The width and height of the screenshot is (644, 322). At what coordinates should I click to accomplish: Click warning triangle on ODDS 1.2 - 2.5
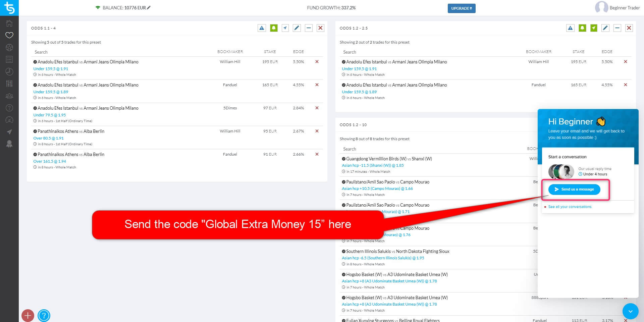[570, 28]
